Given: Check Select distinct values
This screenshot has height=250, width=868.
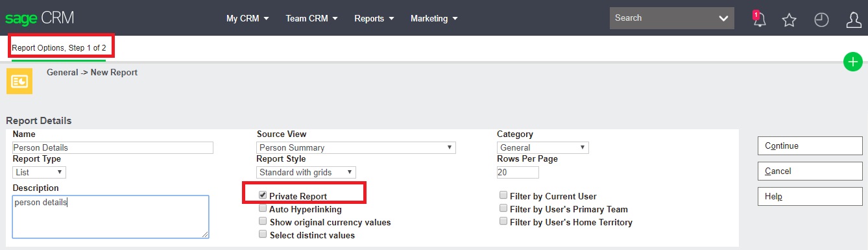Looking at the screenshot, I should click(x=262, y=234).
